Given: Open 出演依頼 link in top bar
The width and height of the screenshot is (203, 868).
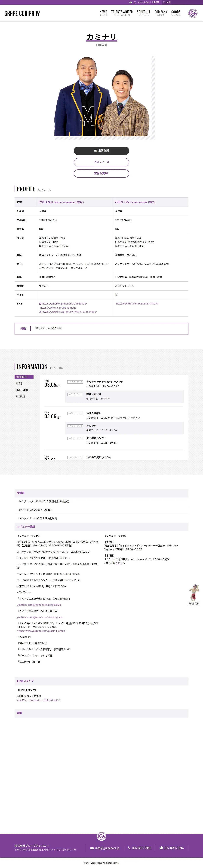Looking at the screenshot, I should click(155, 2).
